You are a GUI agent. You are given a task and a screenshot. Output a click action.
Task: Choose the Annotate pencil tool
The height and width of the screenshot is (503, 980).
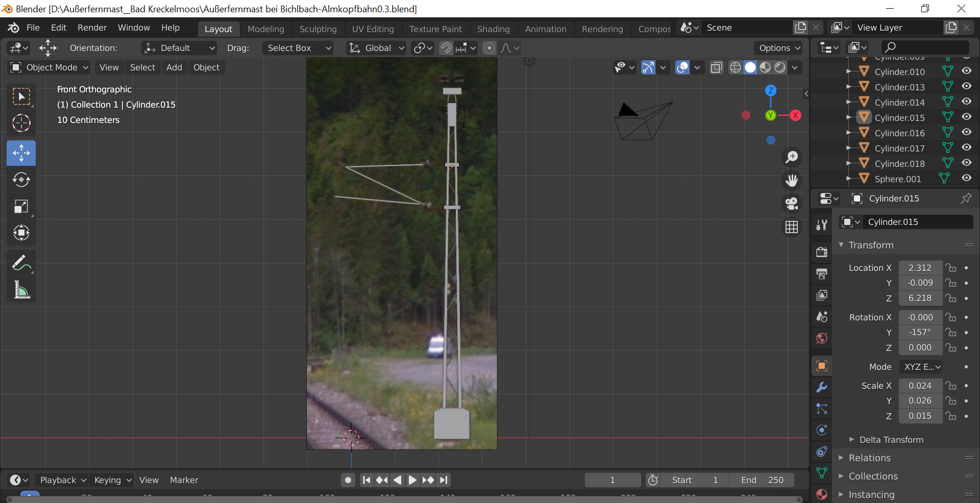(x=21, y=263)
